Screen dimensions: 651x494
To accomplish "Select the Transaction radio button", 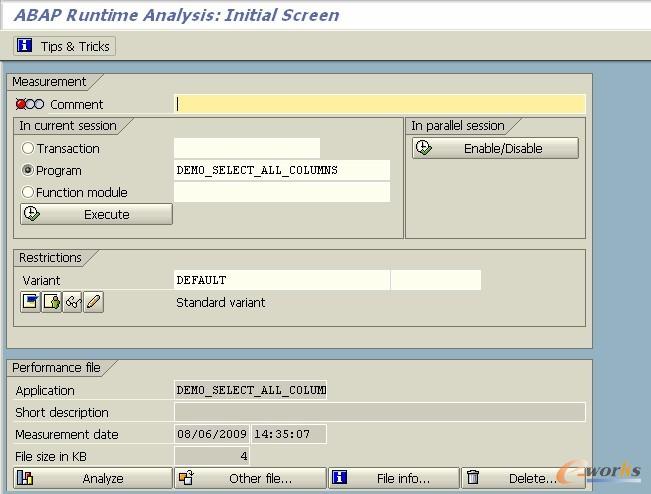I will point(28,148).
